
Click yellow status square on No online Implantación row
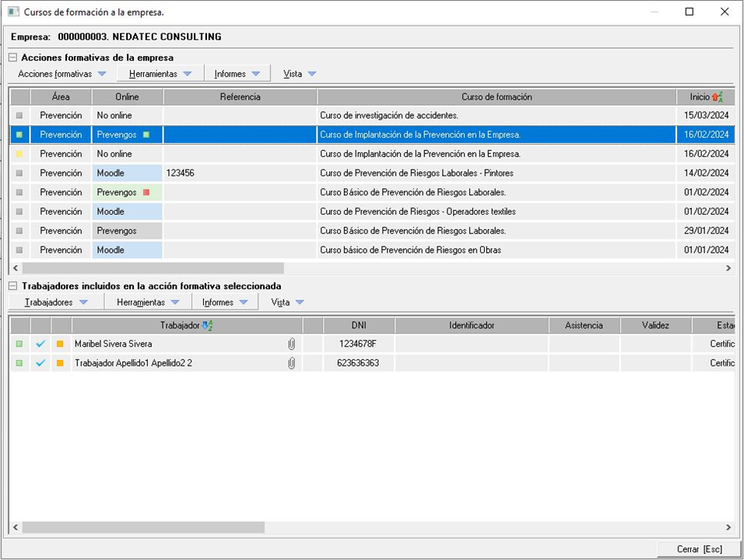(x=19, y=154)
